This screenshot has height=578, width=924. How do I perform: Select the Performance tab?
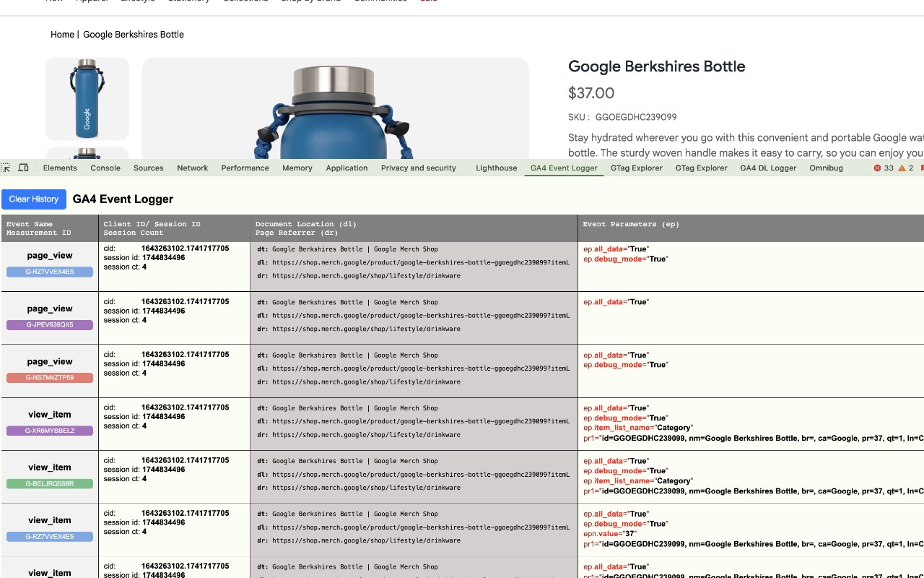(245, 168)
